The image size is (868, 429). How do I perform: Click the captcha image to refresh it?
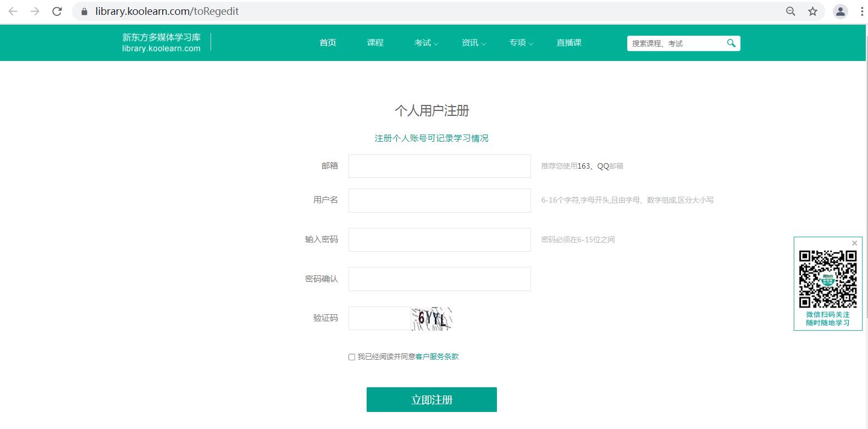coord(432,319)
